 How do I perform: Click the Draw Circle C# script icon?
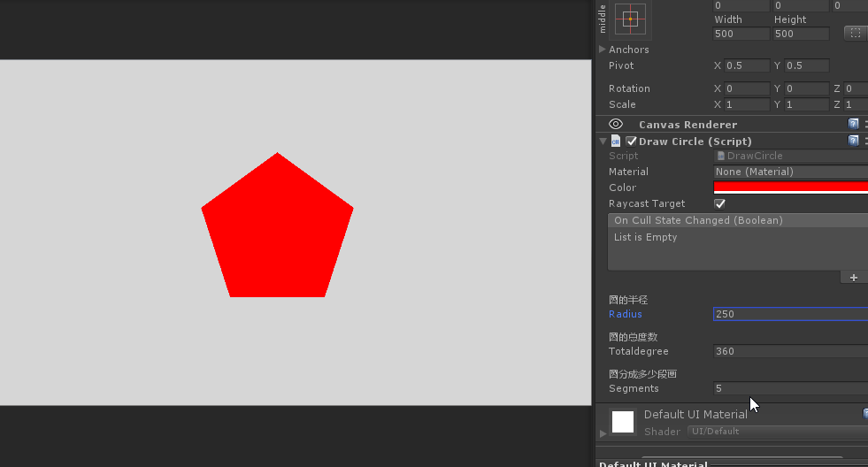pyautogui.click(x=616, y=142)
